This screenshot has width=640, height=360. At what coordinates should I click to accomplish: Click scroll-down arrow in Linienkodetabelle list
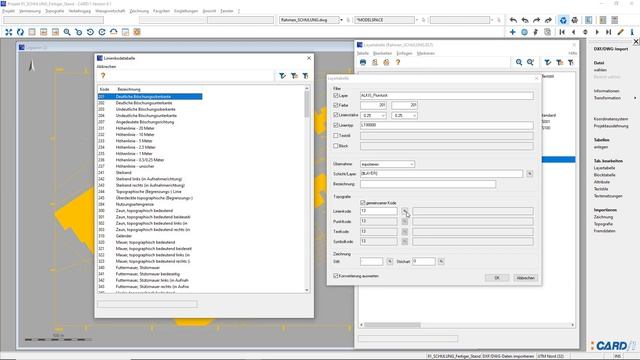[x=307, y=290]
